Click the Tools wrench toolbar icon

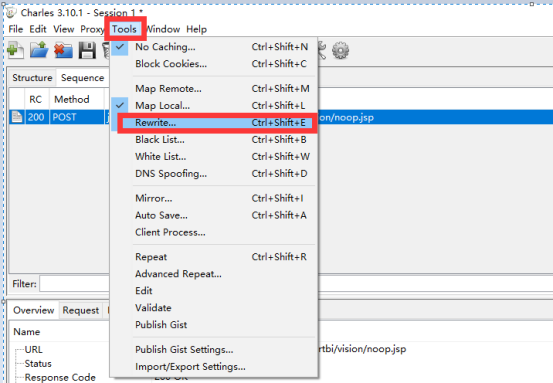click(x=322, y=50)
